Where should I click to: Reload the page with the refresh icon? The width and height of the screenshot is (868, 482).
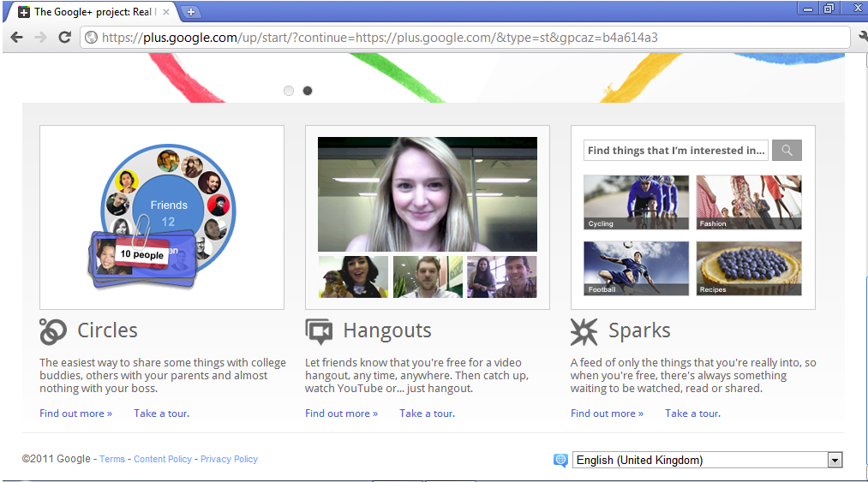tap(65, 37)
